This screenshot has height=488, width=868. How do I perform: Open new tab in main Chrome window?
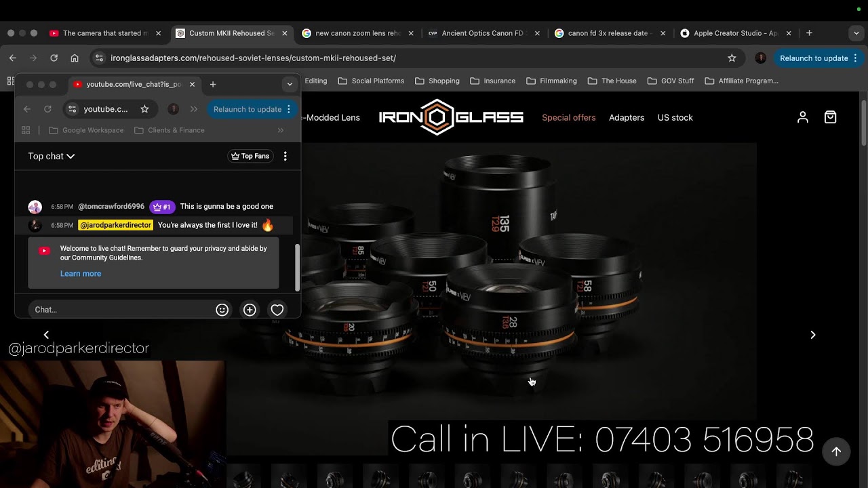click(809, 33)
